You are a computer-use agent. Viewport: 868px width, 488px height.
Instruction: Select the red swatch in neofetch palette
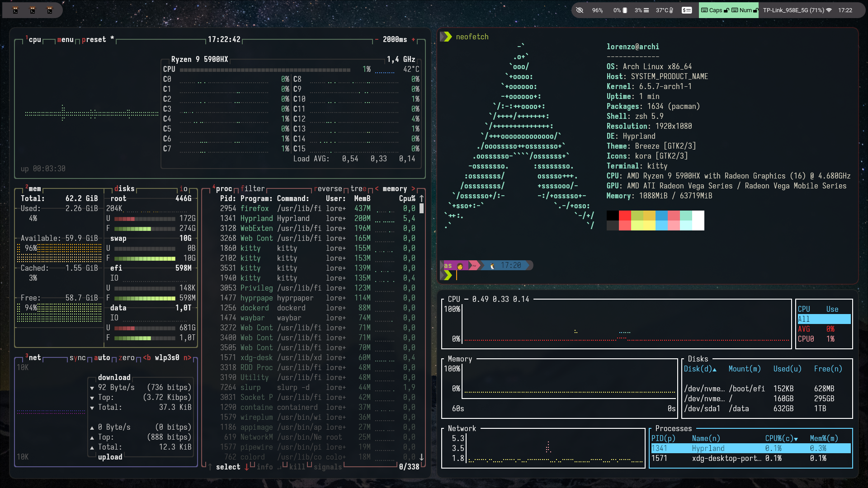tap(625, 216)
